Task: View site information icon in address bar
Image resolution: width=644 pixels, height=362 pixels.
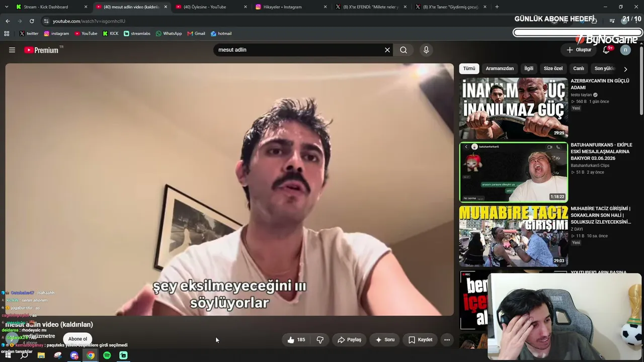Action: click(46, 21)
